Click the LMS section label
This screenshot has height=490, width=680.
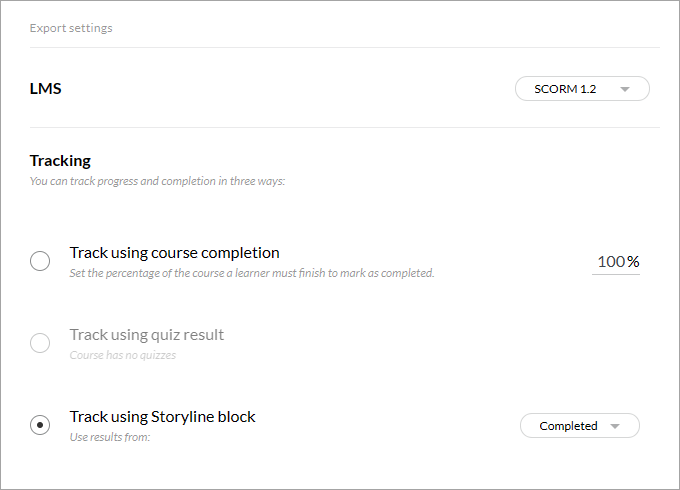46,89
